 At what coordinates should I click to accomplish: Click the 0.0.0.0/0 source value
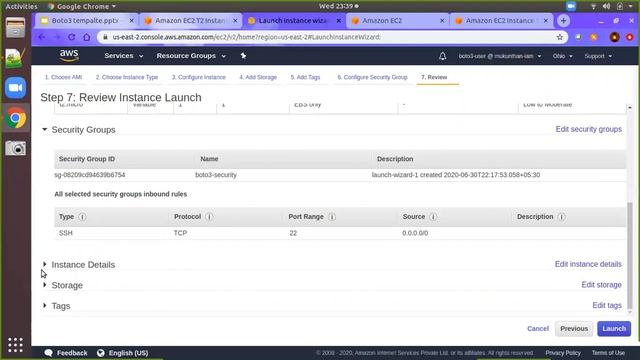(x=415, y=233)
